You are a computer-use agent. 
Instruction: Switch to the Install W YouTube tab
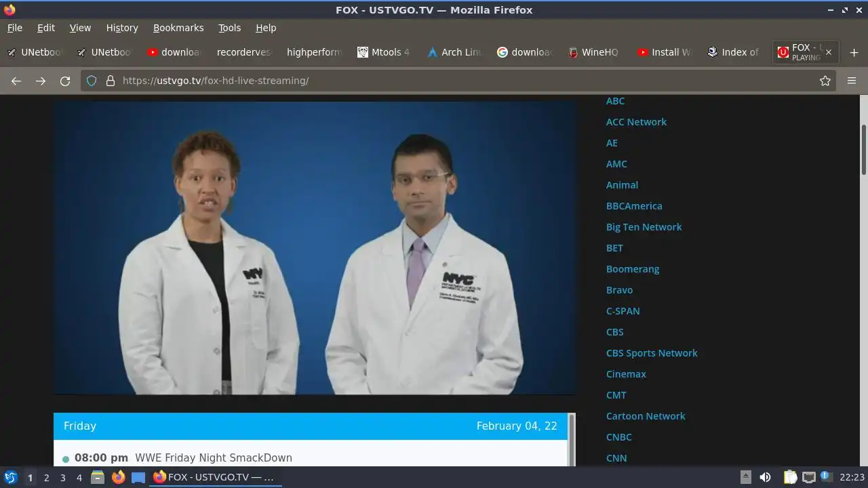(664, 52)
